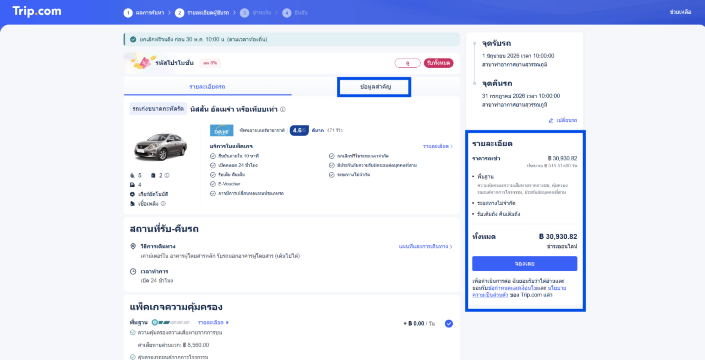Open the help link in header

coord(680,12)
